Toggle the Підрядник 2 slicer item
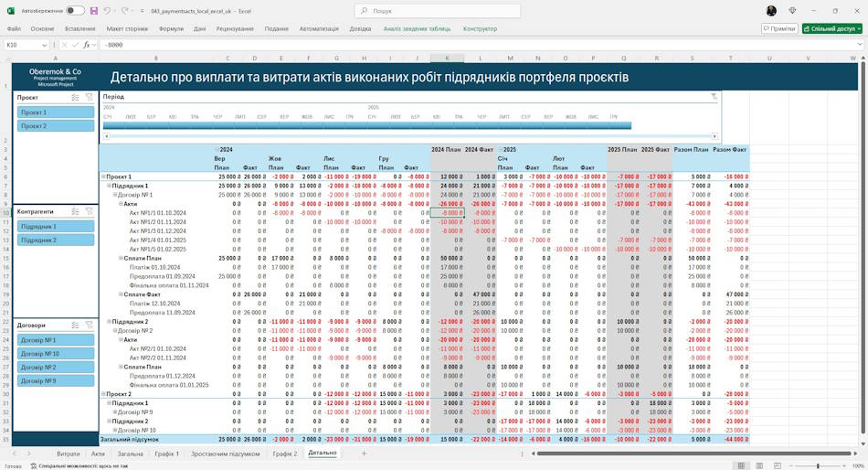This screenshot has height=470, width=868. pyautogui.click(x=56, y=240)
